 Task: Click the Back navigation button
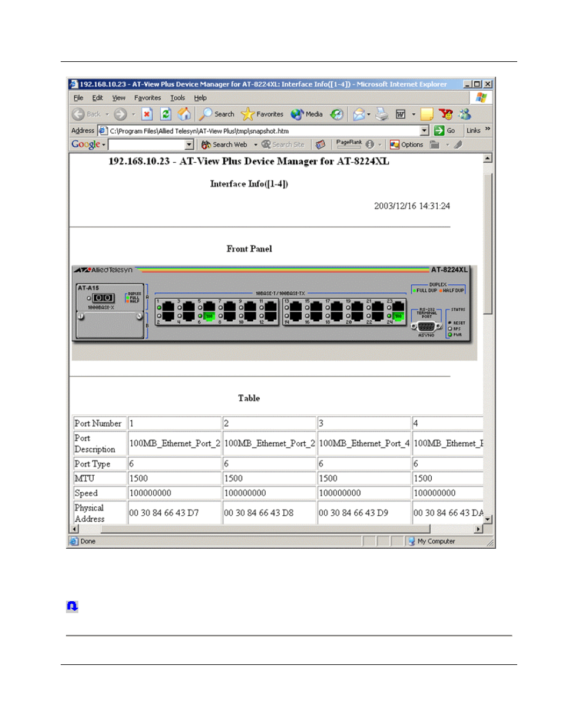(87, 114)
